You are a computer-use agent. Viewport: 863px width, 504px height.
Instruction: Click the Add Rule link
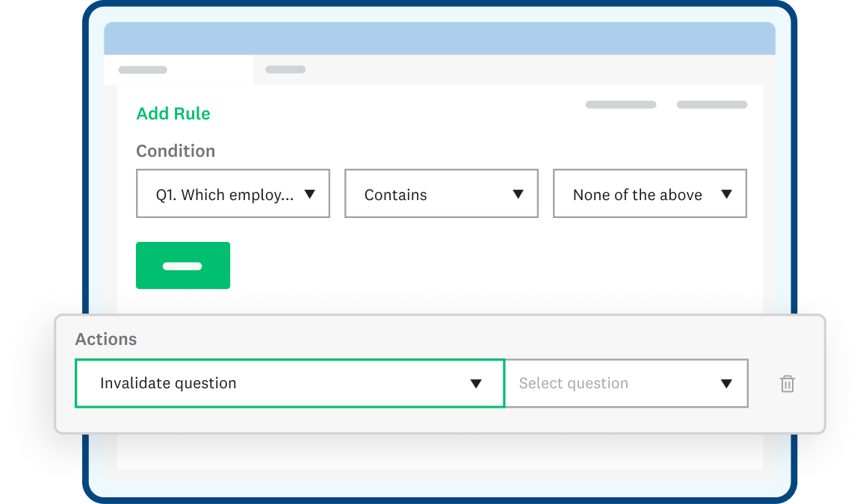[x=173, y=113]
